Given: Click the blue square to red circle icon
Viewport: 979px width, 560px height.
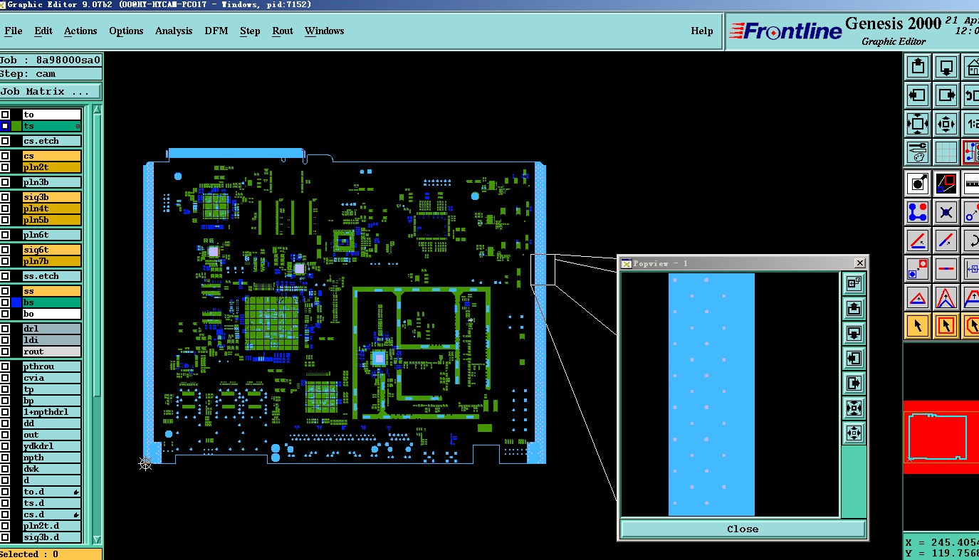Looking at the screenshot, I should [x=918, y=268].
